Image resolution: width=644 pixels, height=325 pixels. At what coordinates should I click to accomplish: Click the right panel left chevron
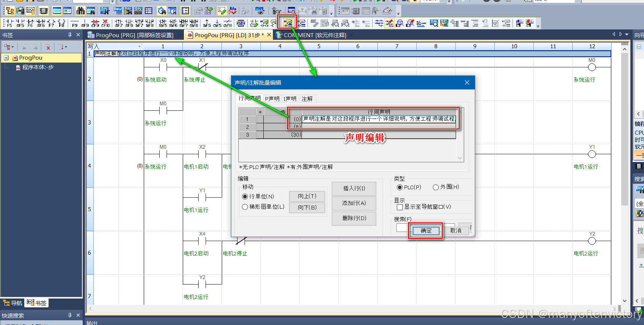[638, 114]
